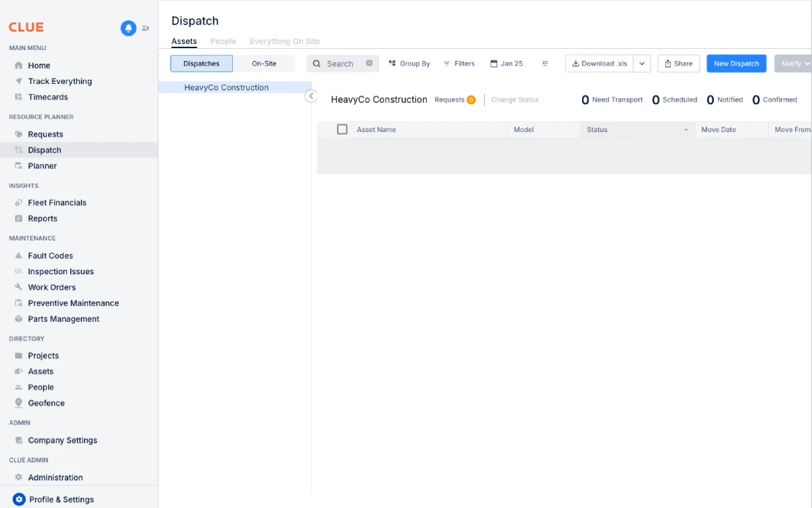
Task: Click the Confirmed count
Action: (x=775, y=100)
